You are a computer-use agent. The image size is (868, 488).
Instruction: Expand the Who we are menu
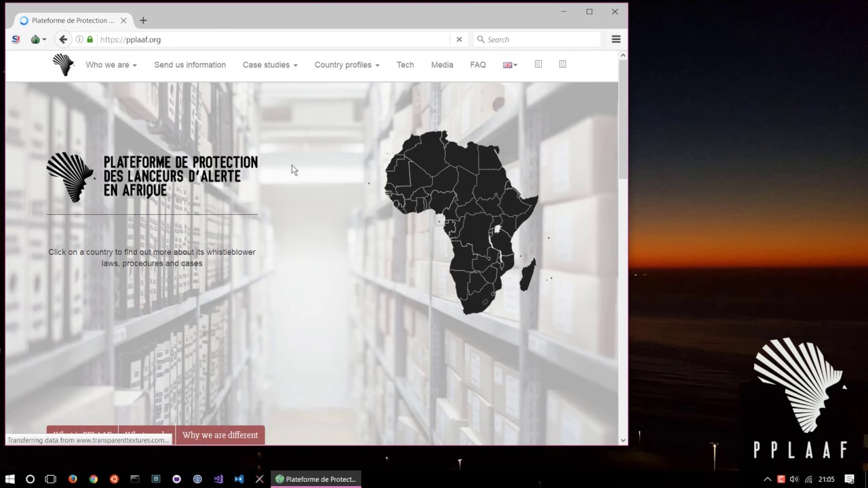click(111, 65)
